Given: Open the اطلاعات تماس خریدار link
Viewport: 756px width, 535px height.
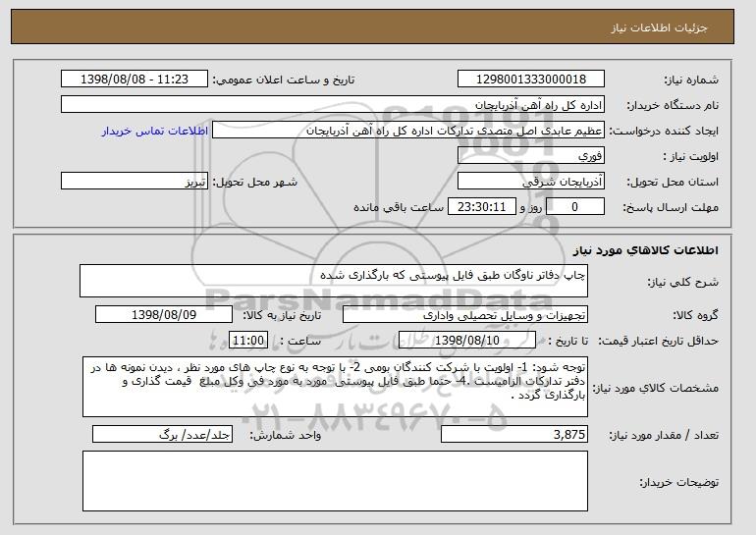Looking at the screenshot, I should pyautogui.click(x=155, y=131).
